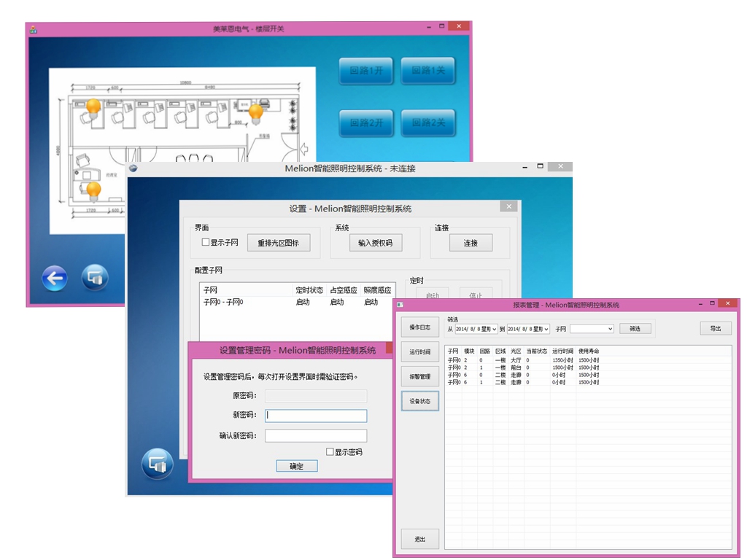The height and width of the screenshot is (560, 747).
Task: Click the 新密码 input field
Action: point(316,416)
